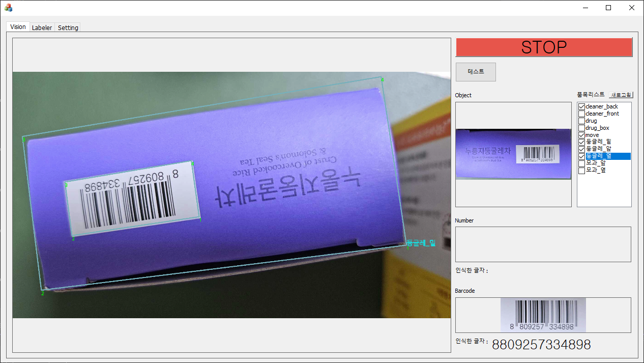
Task: Click the cropped Barcode preview image
Action: pos(543,315)
